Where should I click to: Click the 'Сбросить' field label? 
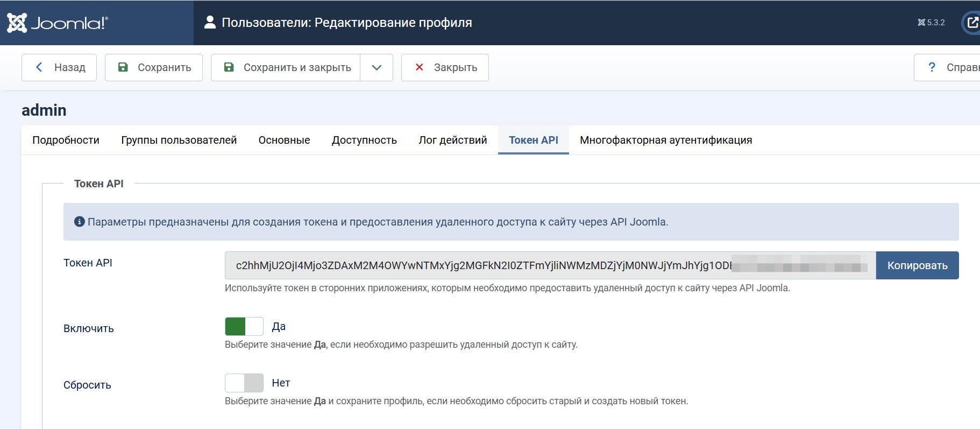(87, 385)
